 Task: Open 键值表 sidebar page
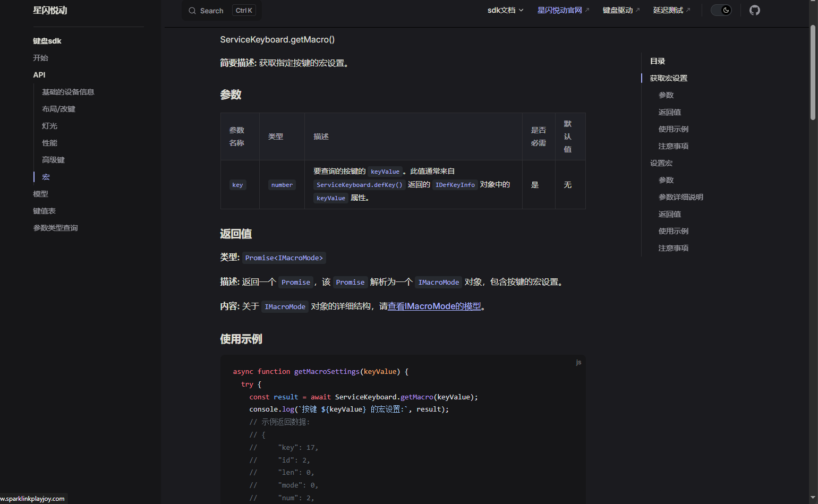[44, 211]
